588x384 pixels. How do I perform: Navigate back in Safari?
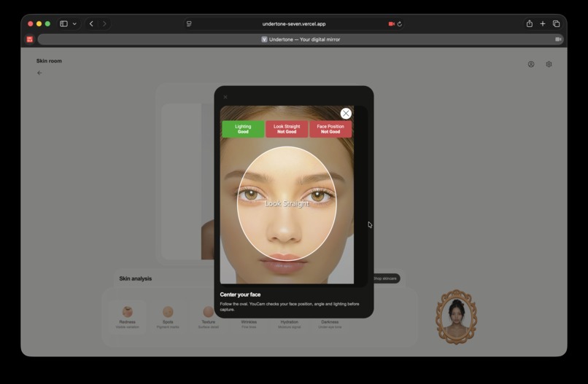91,23
